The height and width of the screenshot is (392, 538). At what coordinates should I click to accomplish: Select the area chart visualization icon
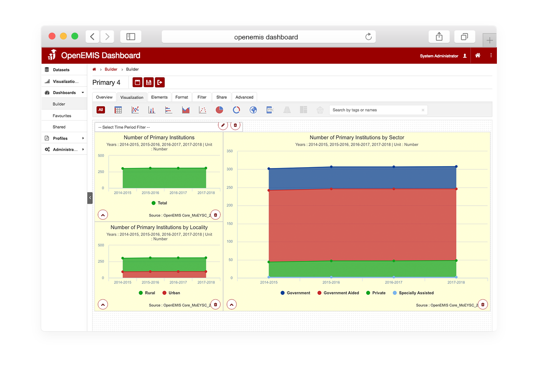click(185, 110)
